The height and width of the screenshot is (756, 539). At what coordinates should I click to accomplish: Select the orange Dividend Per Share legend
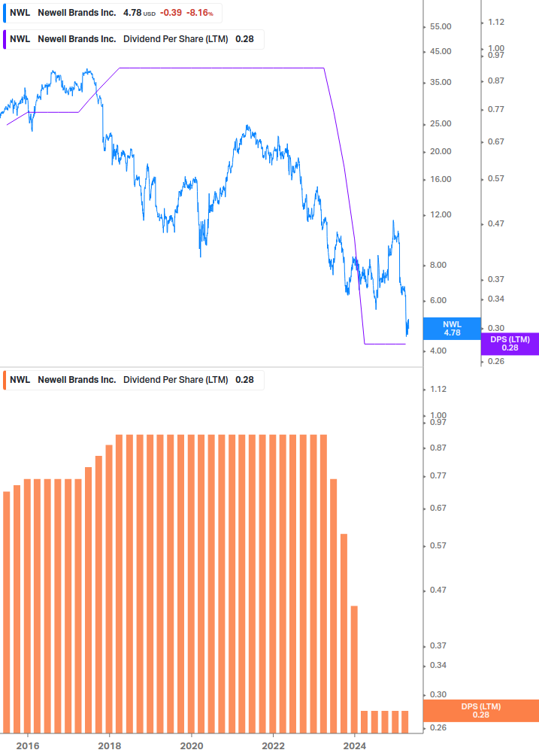(133, 380)
